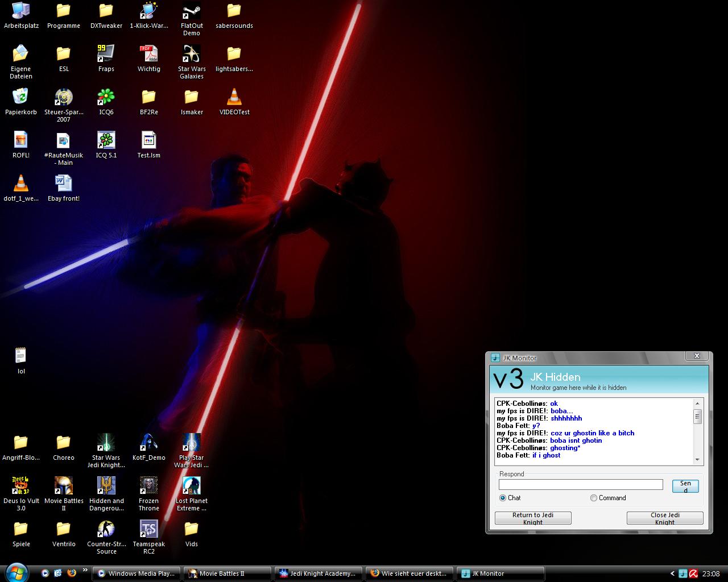Switch to Wie sieht euer deskt... Firefox window
Viewport: 728px width, 582px height.
[409, 573]
